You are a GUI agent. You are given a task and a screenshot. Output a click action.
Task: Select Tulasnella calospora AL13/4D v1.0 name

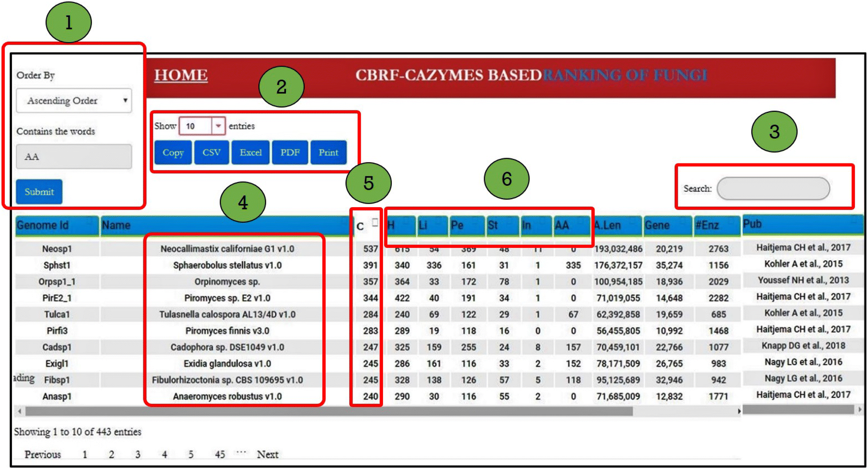[227, 314]
